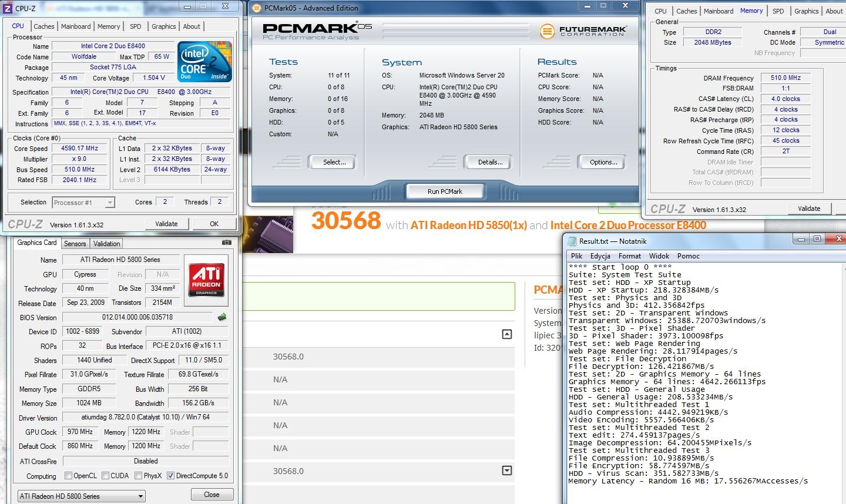
Task: Click the ATI Radeon HD 5850(1x) link
Action: [469, 225]
